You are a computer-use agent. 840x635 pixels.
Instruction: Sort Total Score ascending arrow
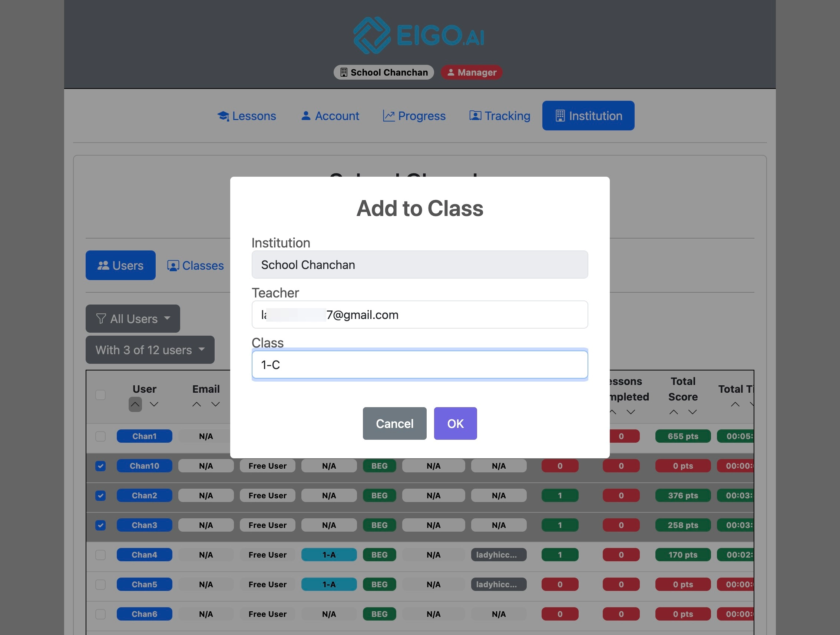coord(673,412)
